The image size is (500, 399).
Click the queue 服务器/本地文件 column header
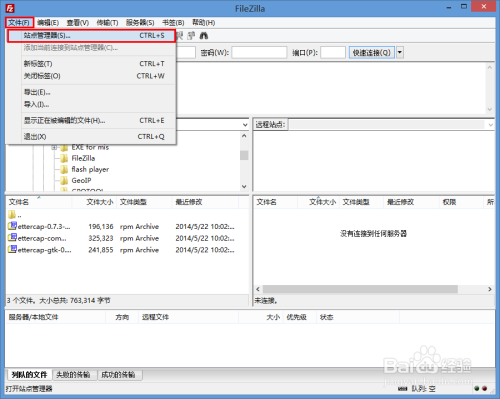(56, 317)
